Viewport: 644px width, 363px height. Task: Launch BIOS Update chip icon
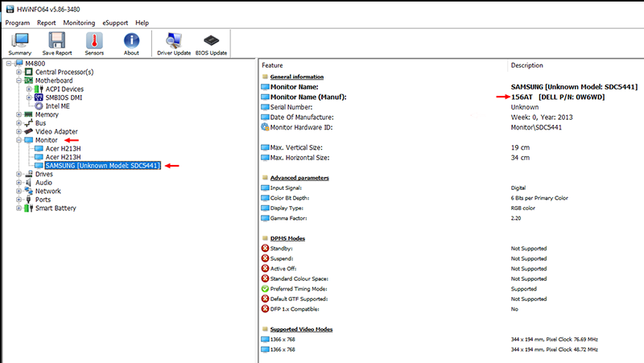point(211,41)
